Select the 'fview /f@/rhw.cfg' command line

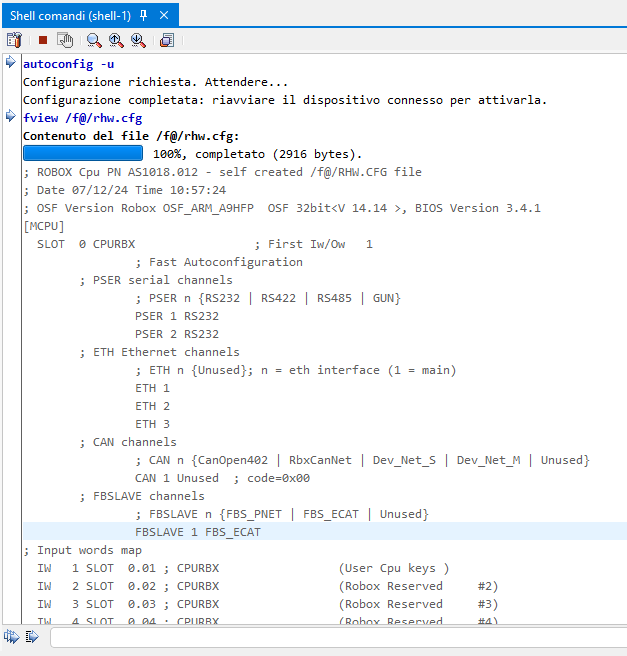pyautogui.click(x=82, y=118)
